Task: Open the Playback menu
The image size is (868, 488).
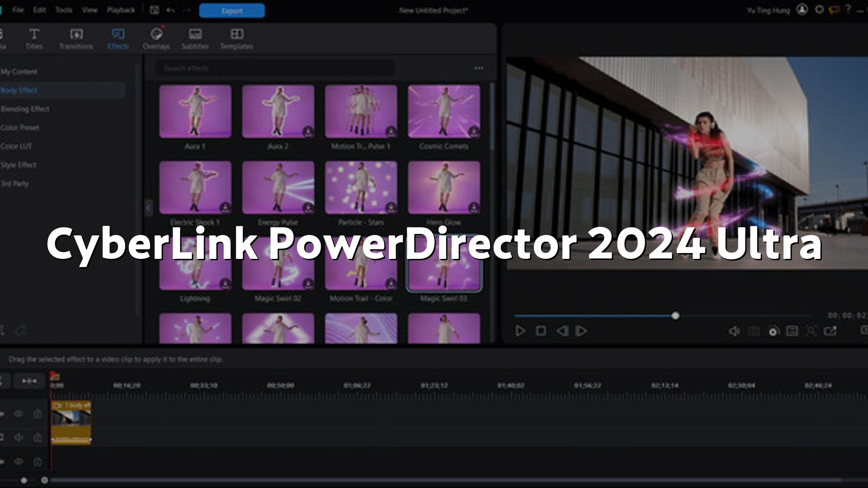Action: (x=121, y=10)
